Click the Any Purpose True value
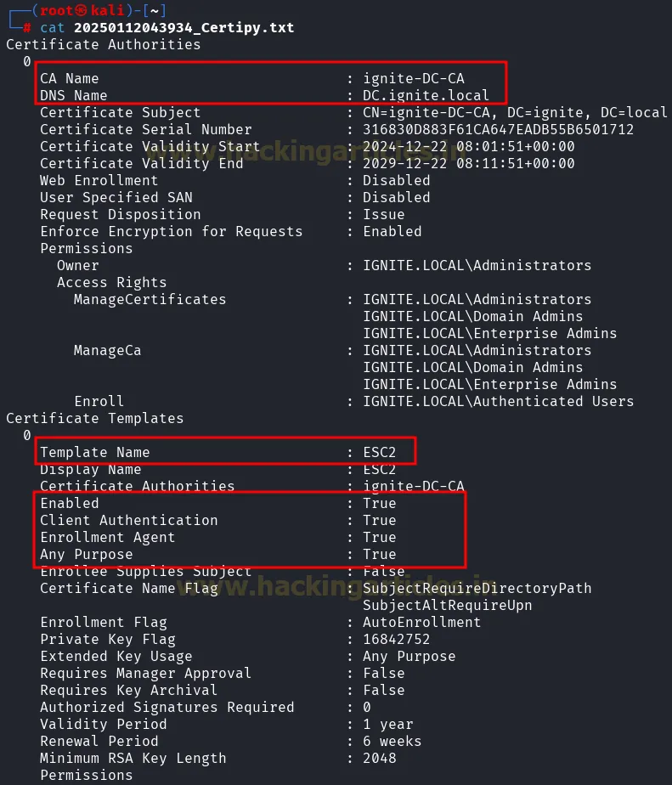This screenshot has width=672, height=785. (379, 554)
